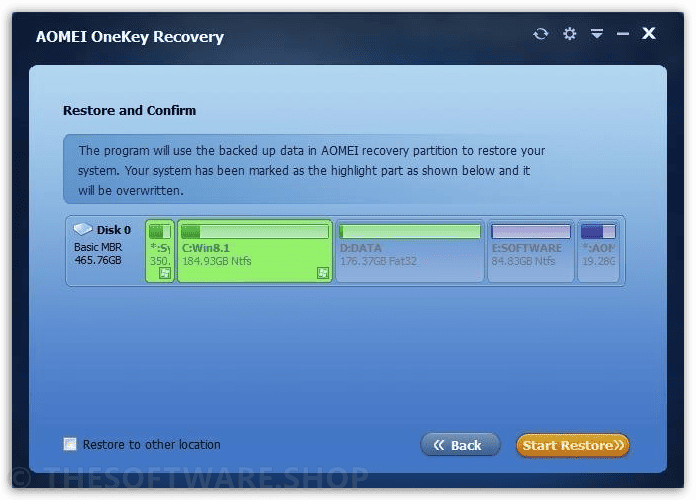Select the E:SOFTWARE partition block
This screenshot has width=696, height=500.
click(x=531, y=251)
